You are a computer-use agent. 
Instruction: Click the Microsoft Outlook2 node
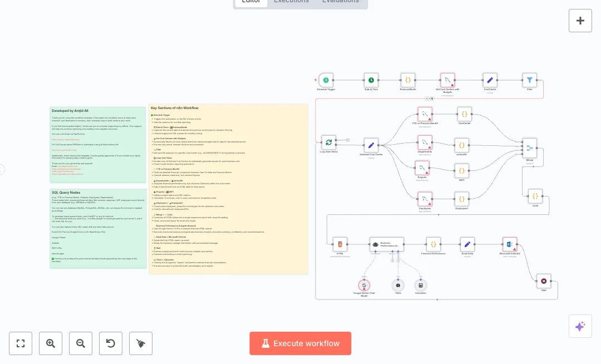[509, 244]
